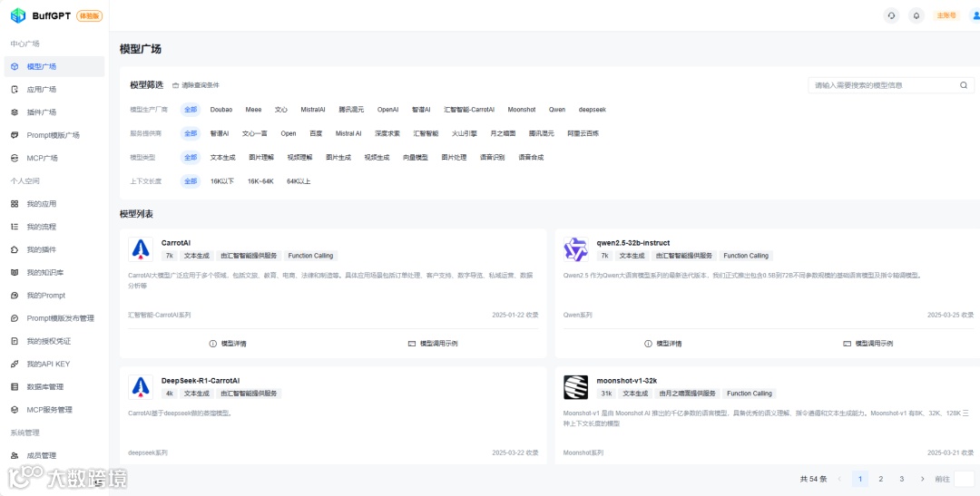Viewport: 980px width, 496px height.
Task: Filter manufacturer by deepseek
Action: (x=592, y=110)
